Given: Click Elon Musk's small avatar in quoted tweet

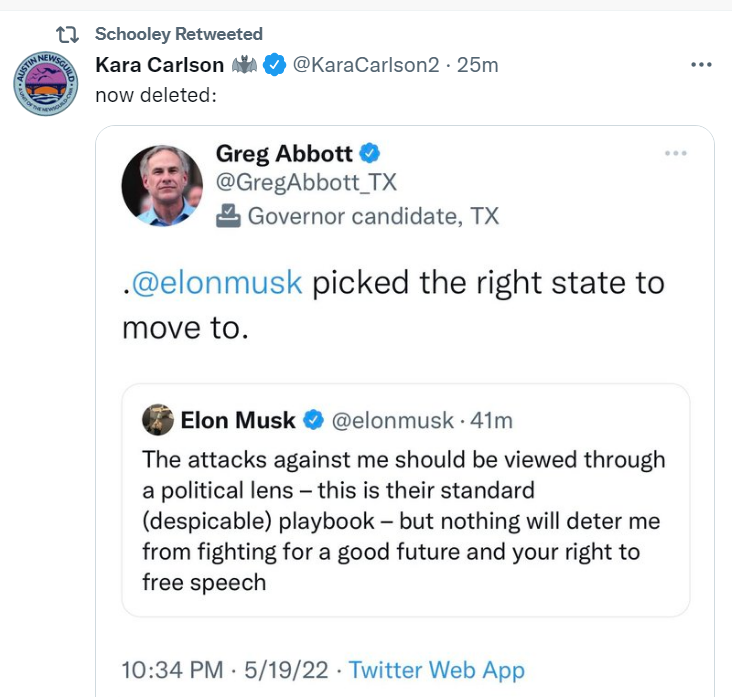Looking at the screenshot, I should point(158,420).
